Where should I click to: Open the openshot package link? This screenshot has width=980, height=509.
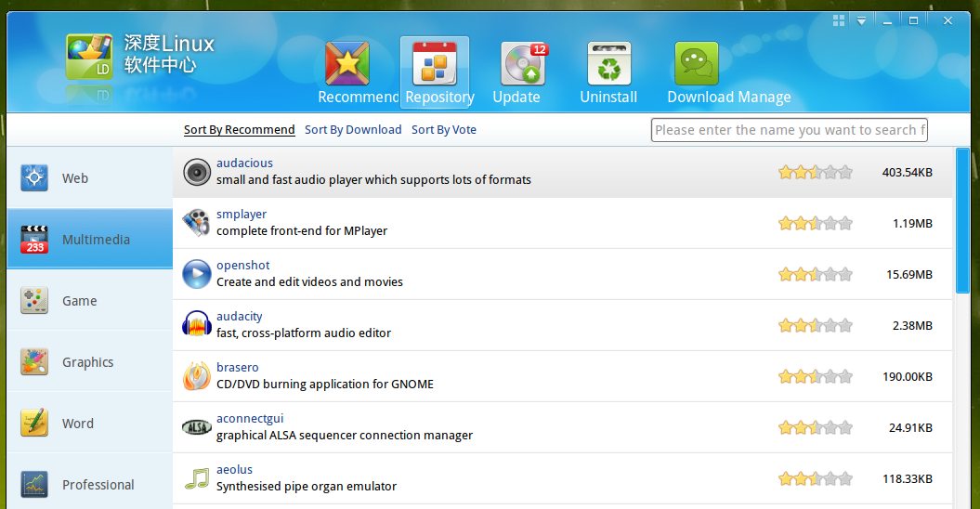tap(243, 265)
